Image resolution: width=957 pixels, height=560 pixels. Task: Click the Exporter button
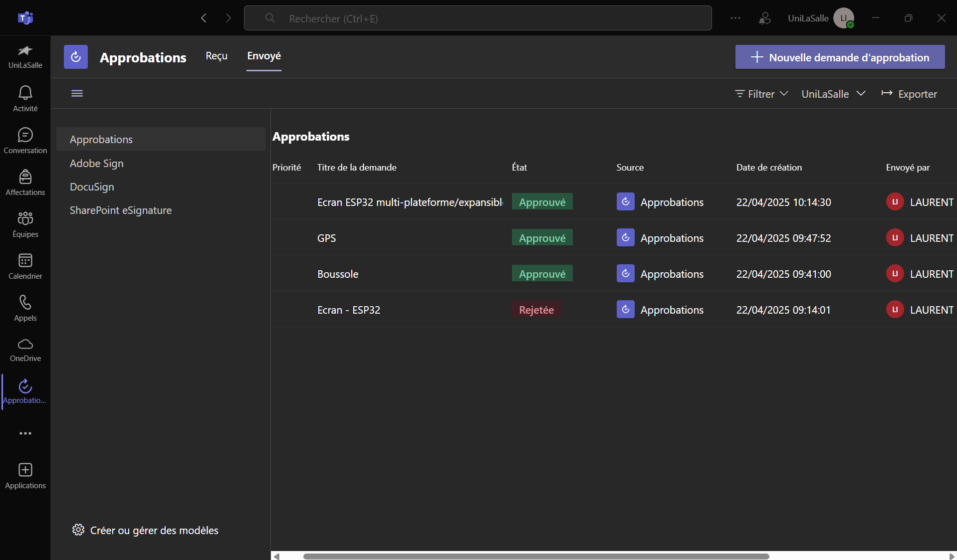(x=909, y=94)
